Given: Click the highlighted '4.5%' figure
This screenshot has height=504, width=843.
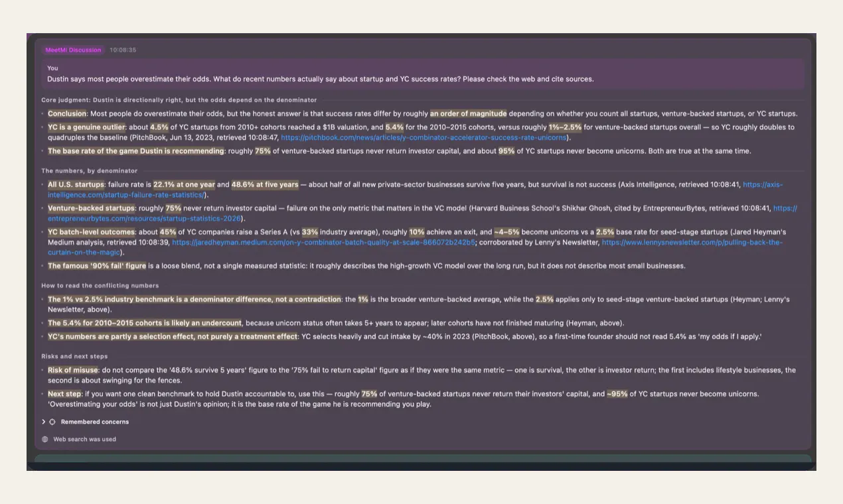Looking at the screenshot, I should pyautogui.click(x=159, y=127).
